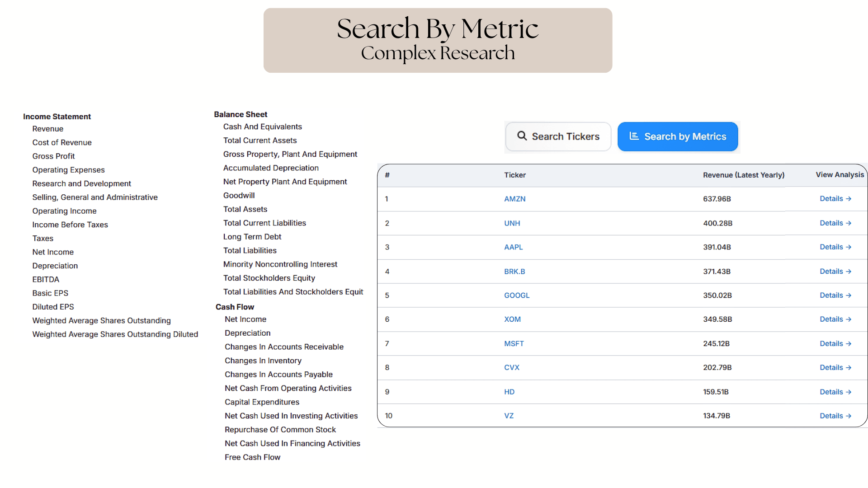Click the arrow icon next to CVX Details

tap(849, 367)
